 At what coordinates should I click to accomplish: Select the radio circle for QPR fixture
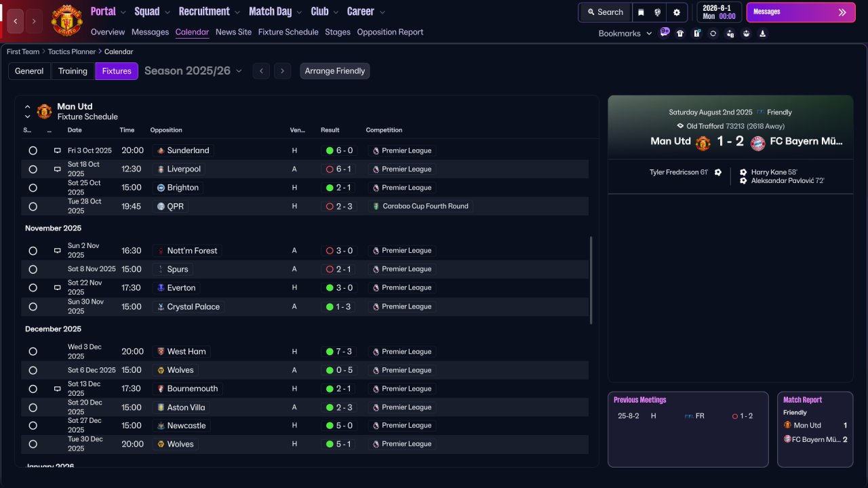(x=33, y=206)
